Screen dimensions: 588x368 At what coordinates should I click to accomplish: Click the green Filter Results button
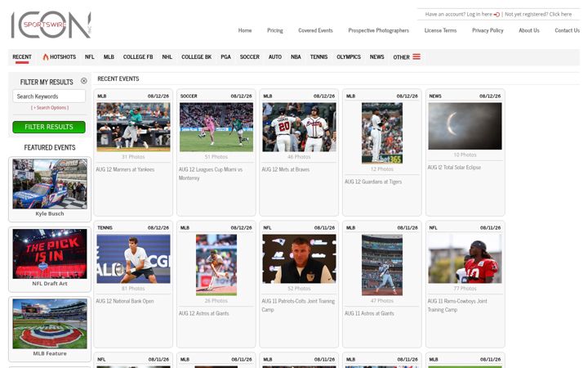click(x=49, y=127)
